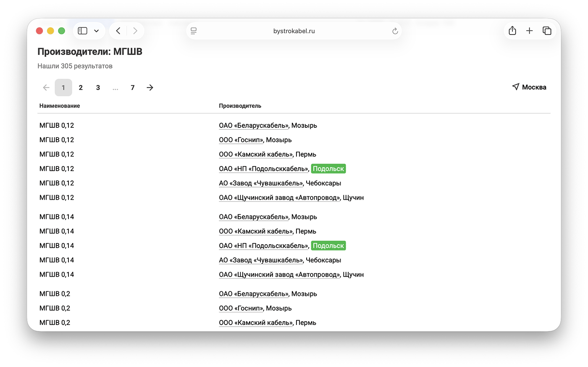The height and width of the screenshot is (367, 588).
Task: Select pagination page 1
Action: pos(63,87)
